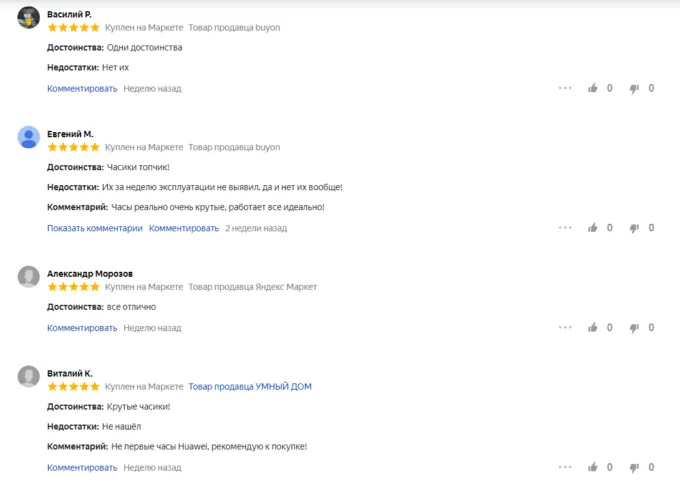Comment on Александр Морозов's review
The image size is (680, 495).
pos(82,327)
